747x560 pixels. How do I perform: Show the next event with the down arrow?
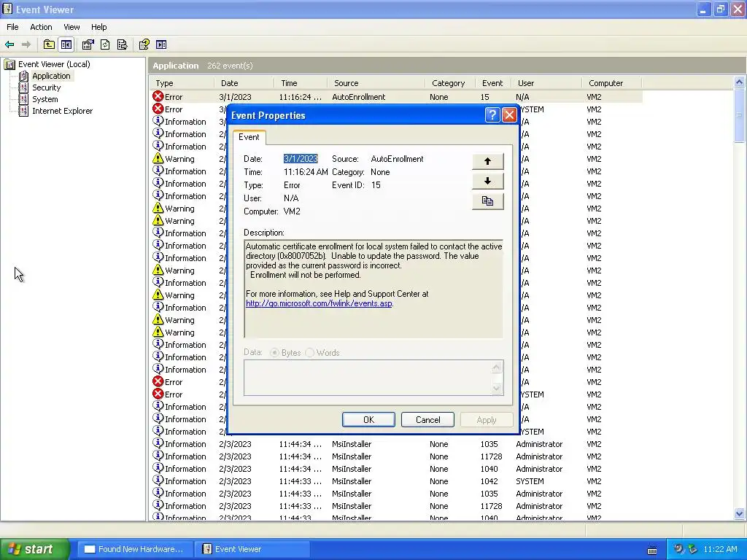coord(487,181)
